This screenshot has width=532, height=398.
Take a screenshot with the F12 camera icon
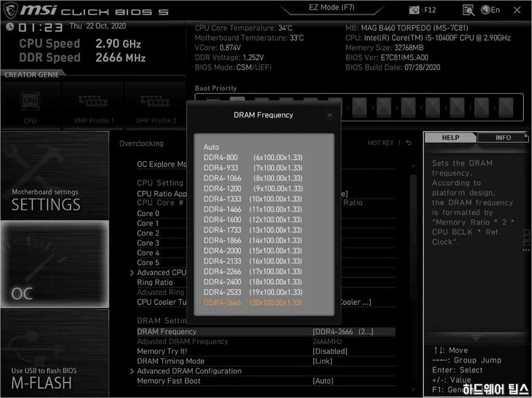click(x=414, y=10)
